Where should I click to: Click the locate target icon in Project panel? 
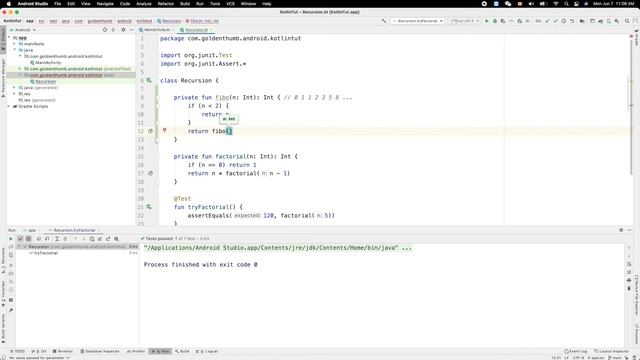tap(104, 30)
